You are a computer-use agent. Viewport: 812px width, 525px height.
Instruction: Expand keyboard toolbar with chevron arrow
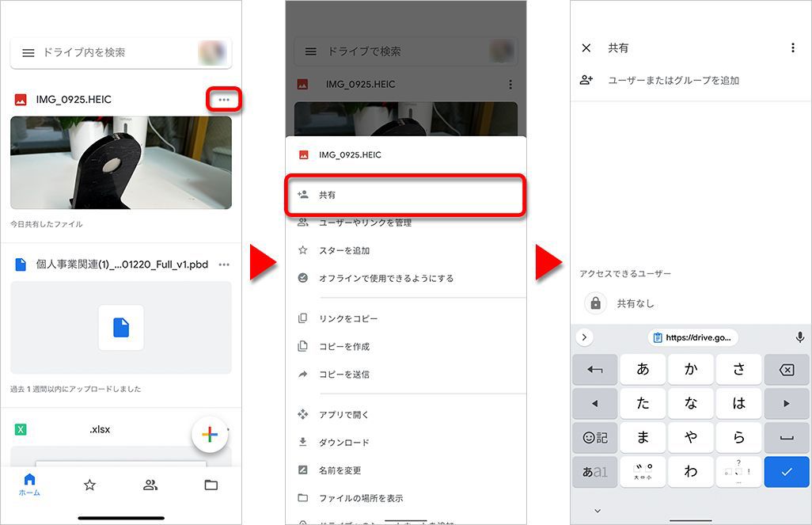click(x=584, y=337)
